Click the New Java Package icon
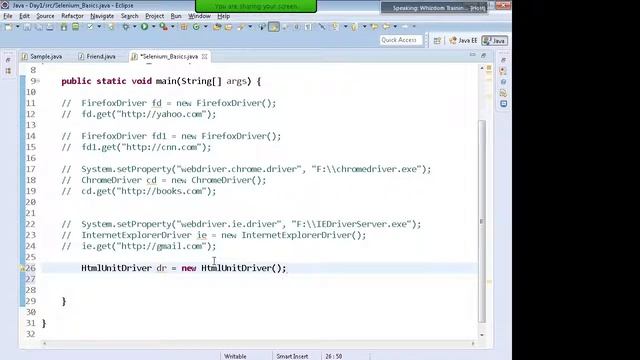The width and height of the screenshot is (640, 360). (x=184, y=27)
